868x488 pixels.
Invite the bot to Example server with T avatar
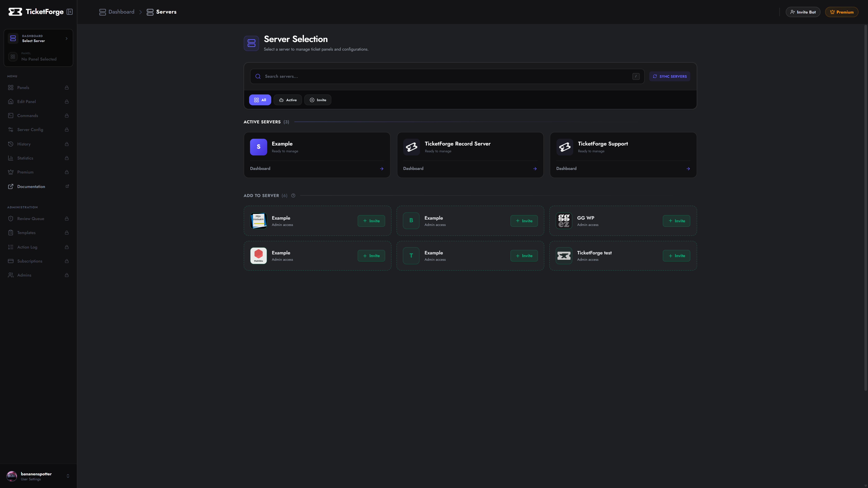524,256
